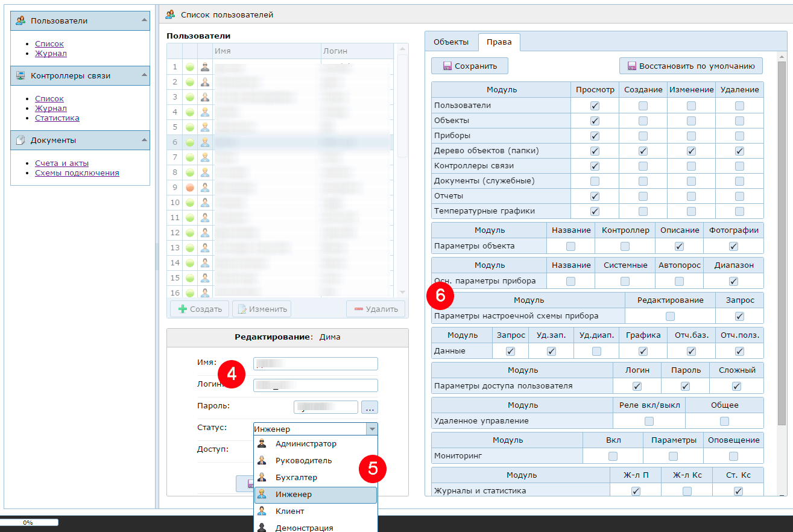The width and height of the screenshot is (793, 532).
Task: Uncheck Просмотр for Температурные графики
Action: click(x=595, y=211)
